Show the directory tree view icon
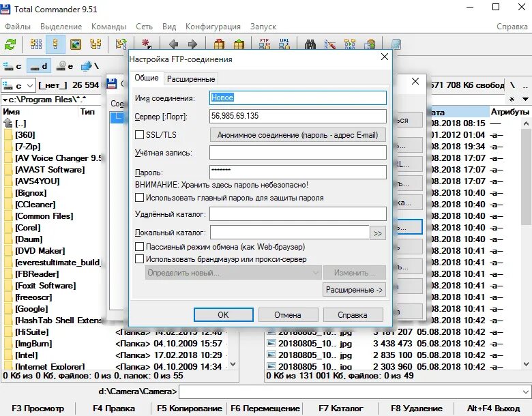The image size is (532, 416). pyautogui.click(x=95, y=44)
